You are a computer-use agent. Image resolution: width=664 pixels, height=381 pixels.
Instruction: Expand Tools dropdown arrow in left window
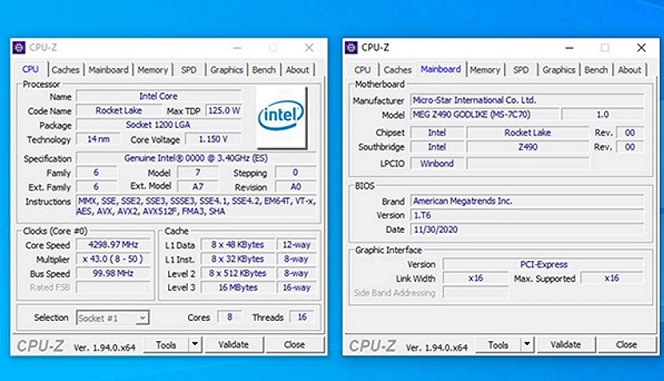[x=195, y=344]
